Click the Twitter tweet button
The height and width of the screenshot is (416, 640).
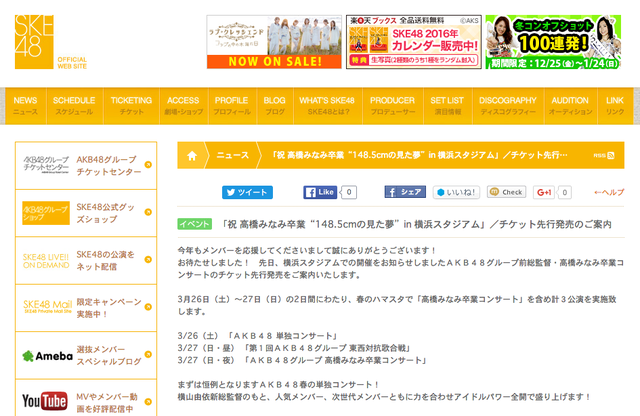tap(247, 192)
